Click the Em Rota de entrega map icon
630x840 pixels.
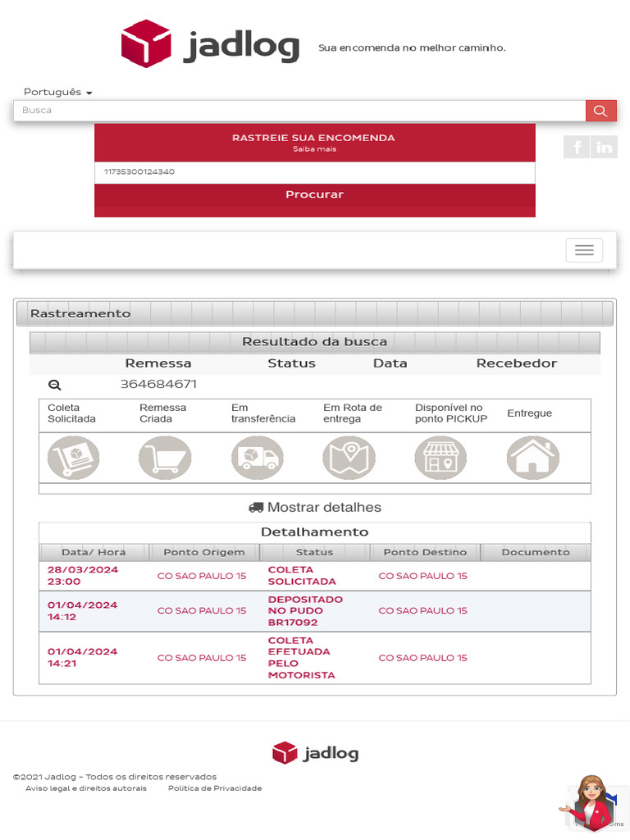point(349,458)
